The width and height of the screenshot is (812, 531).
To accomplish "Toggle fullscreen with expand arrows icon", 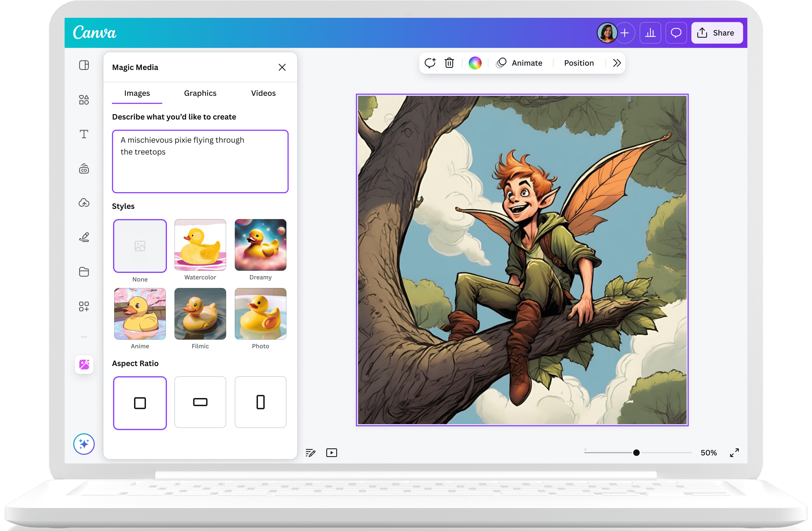I will pos(734,453).
